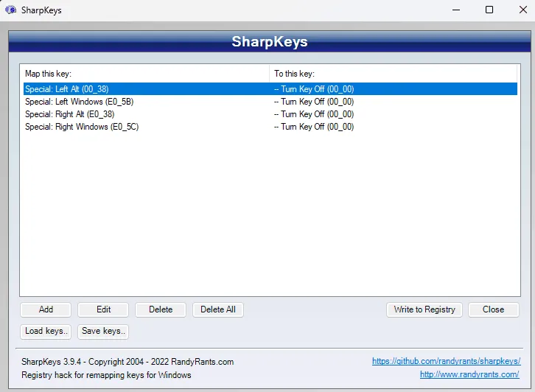Remove all mappings with Delete All
Viewport: 535px width, 392px height.
pos(218,309)
